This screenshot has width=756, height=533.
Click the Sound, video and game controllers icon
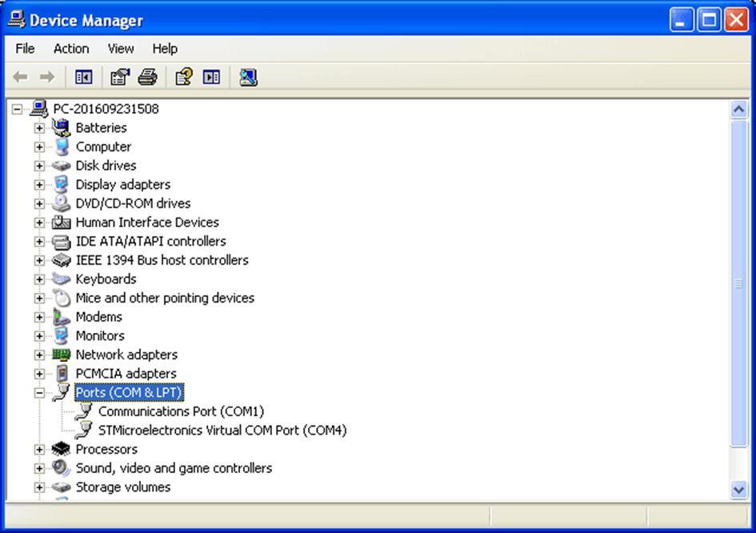click(62, 468)
